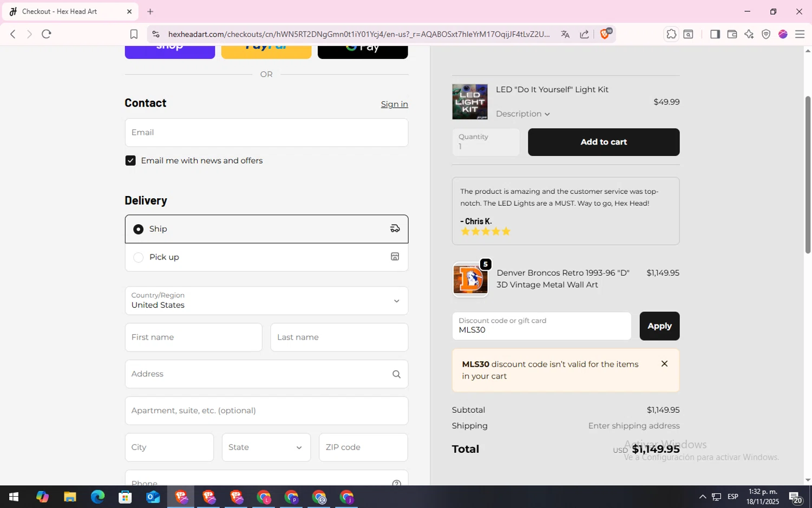Show hidden system tray icons
Screen dimensions: 812x508
point(702,497)
